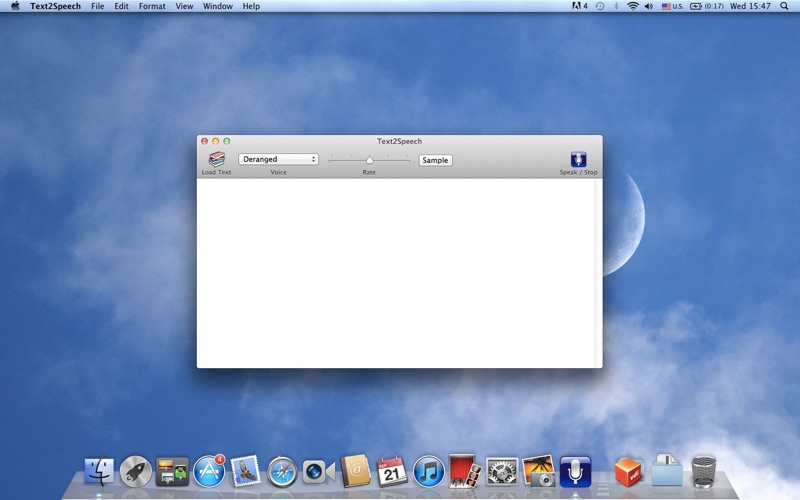Open the Format menu
Screen dimensions: 800x500
coord(152,6)
